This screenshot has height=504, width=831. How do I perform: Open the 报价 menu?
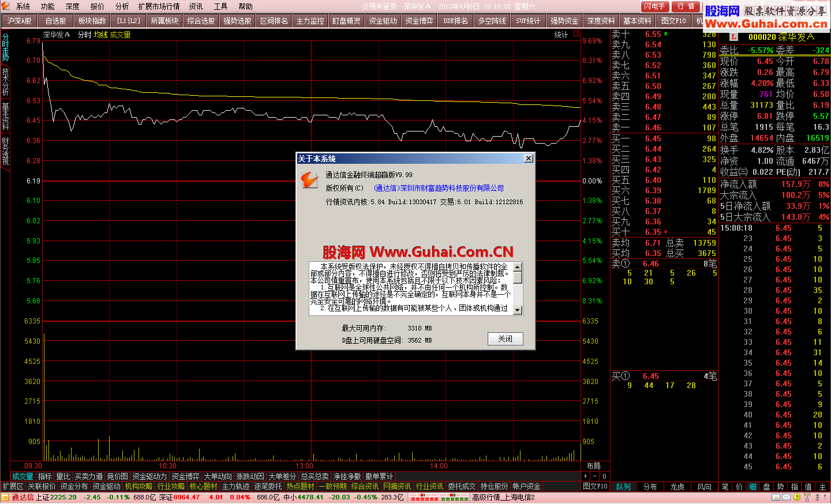tap(98, 6)
